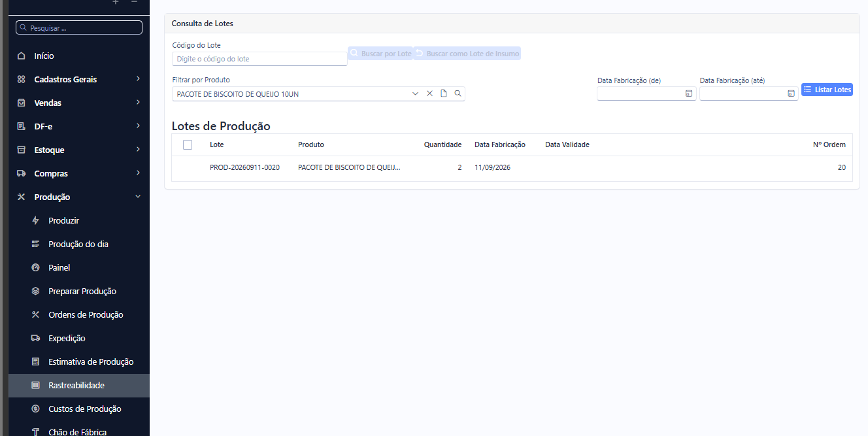Click the date 11/09/2026 in the table
Screen dimensions: 868x436
click(492, 168)
